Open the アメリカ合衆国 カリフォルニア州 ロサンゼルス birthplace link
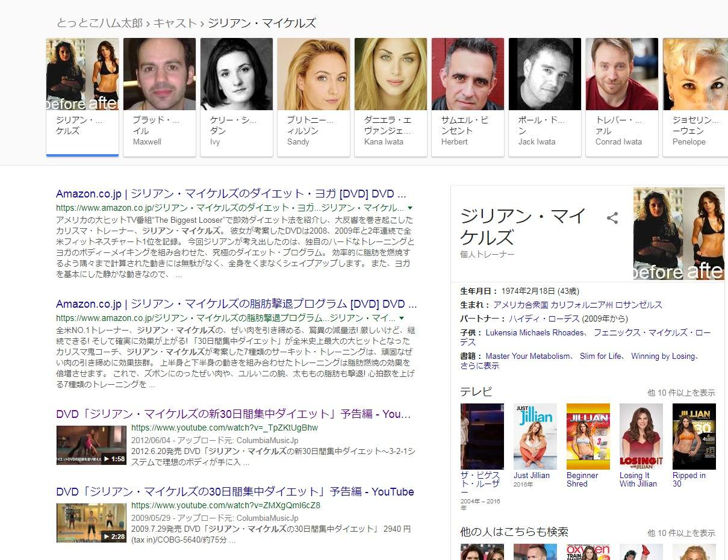 577,305
